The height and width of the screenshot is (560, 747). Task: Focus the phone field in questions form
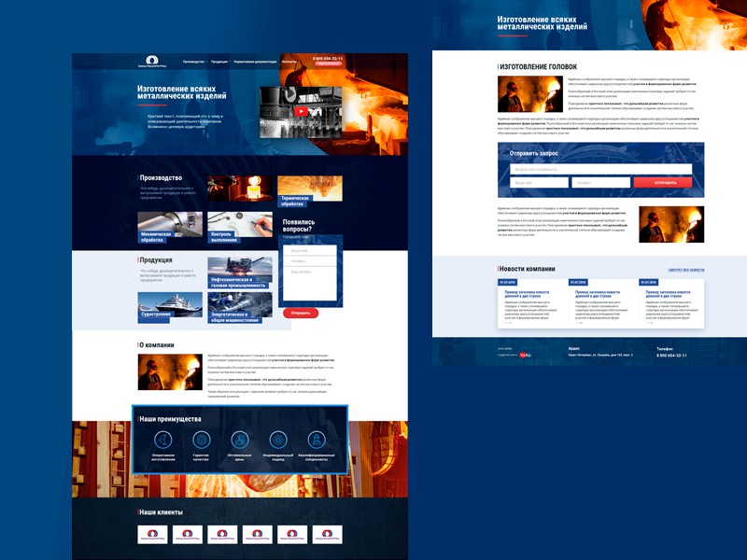click(310, 261)
